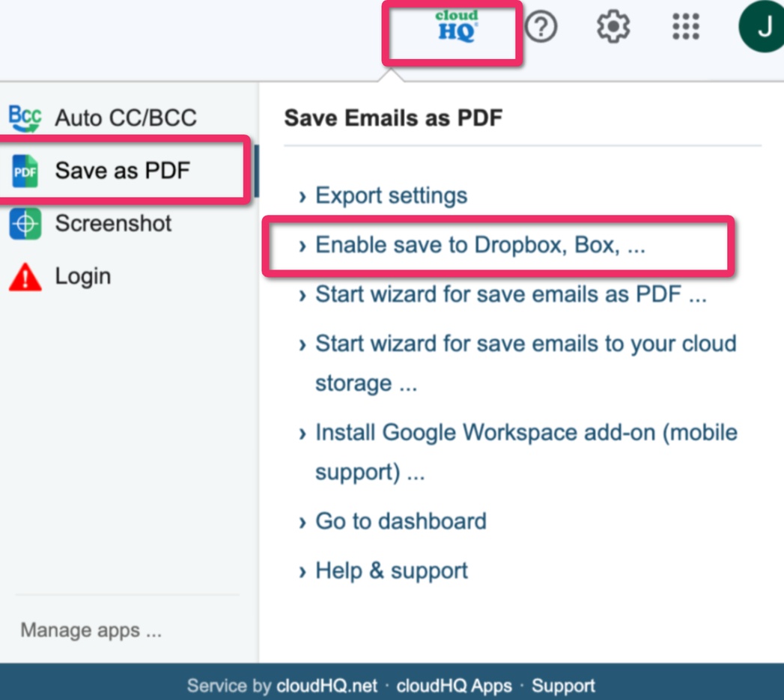Click the red warning Login icon

point(25,276)
